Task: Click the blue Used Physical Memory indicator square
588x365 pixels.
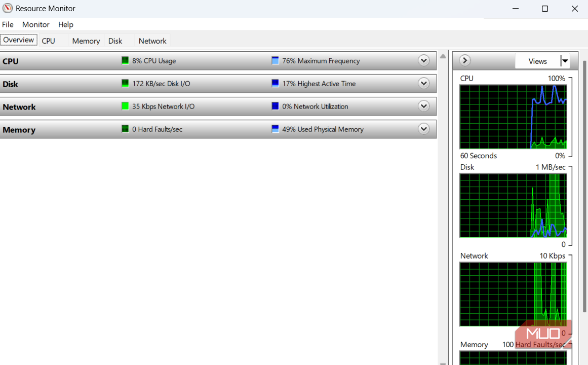Action: [275, 129]
